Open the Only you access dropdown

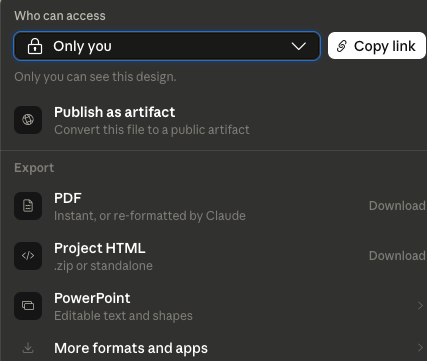click(x=167, y=46)
